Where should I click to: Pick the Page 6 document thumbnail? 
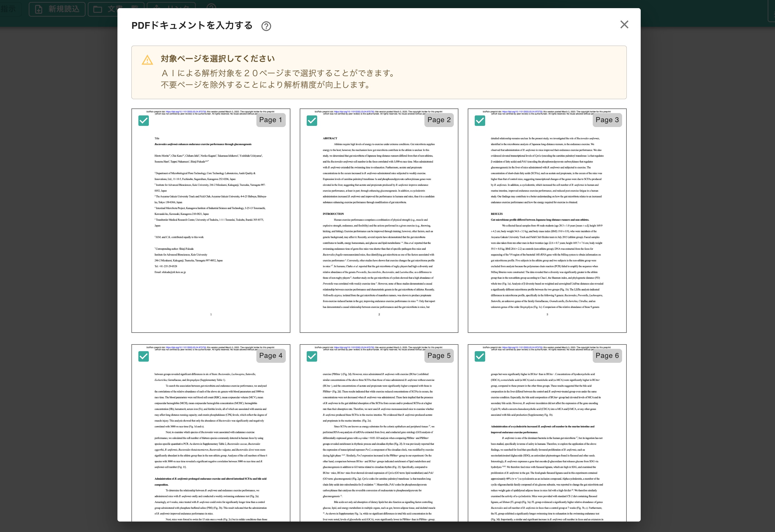pyautogui.click(x=547, y=433)
